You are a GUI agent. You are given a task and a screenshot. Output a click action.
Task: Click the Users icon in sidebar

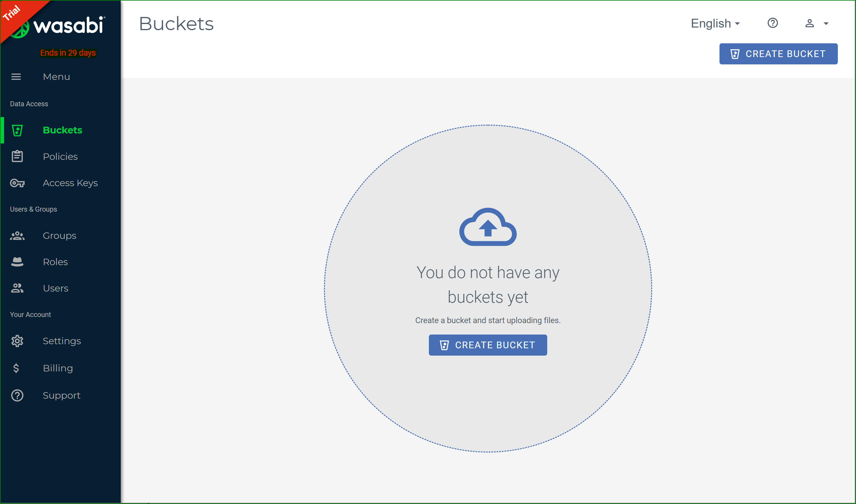17,288
